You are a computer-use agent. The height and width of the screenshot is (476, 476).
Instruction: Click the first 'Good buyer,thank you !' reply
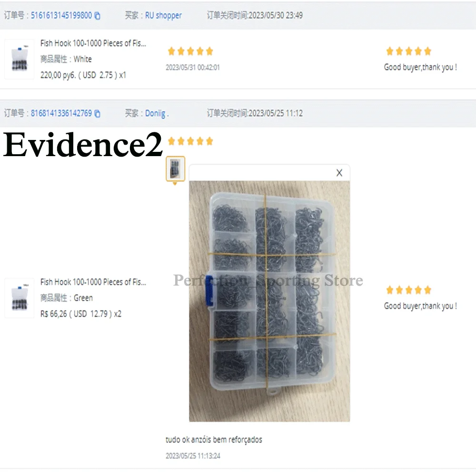420,68
